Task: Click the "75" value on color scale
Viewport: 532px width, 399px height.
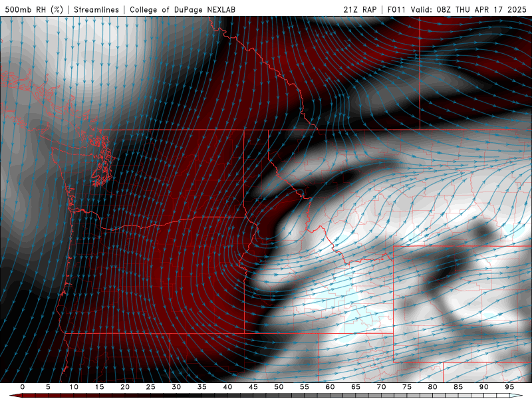Action: click(x=407, y=387)
